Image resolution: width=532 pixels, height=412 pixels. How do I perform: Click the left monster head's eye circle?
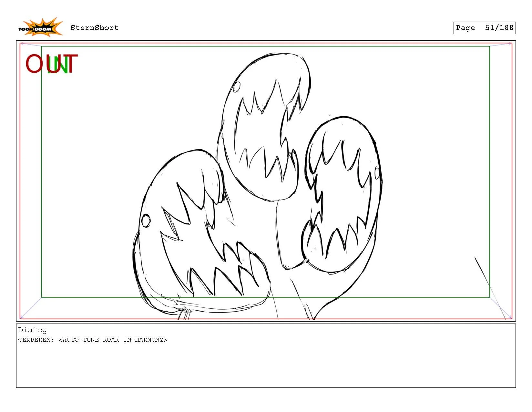click(146, 220)
